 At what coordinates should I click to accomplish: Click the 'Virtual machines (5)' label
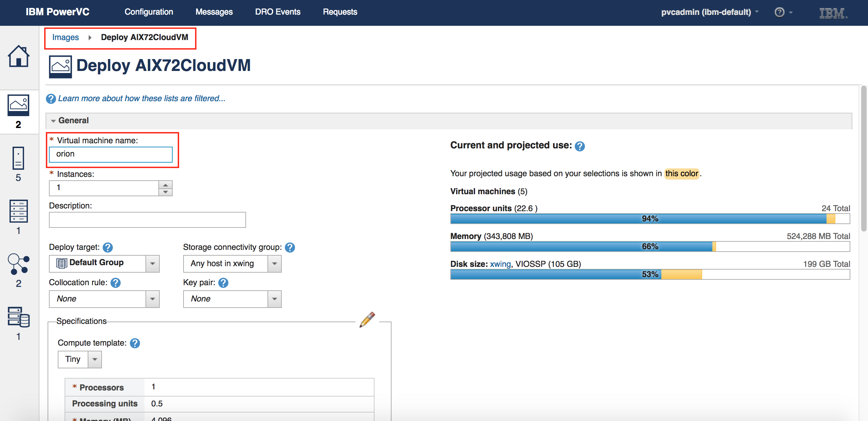pyautogui.click(x=489, y=191)
